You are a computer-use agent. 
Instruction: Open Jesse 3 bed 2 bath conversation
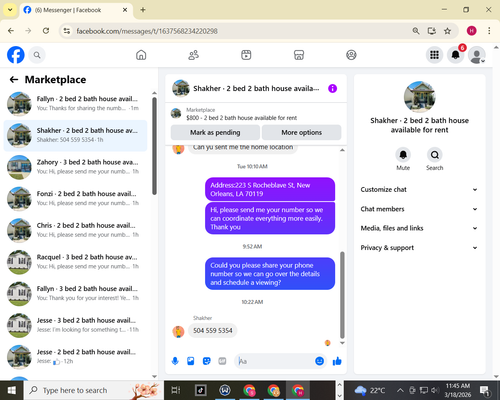click(75, 325)
